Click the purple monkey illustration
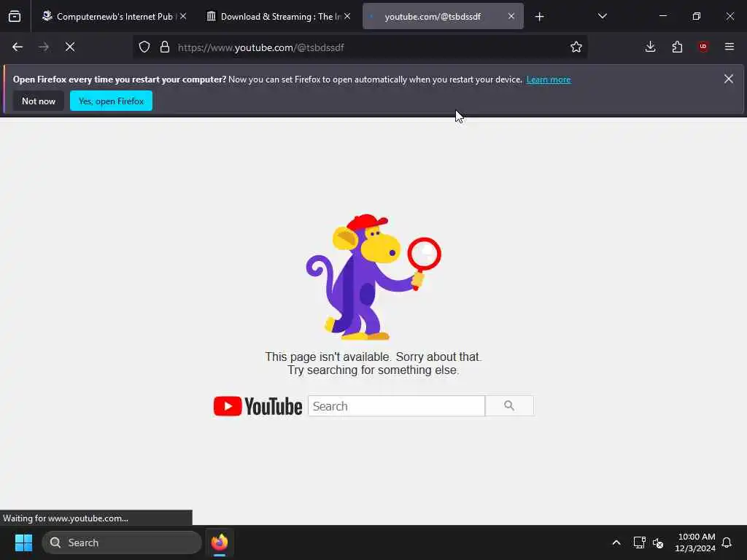The height and width of the screenshot is (560, 747). pos(373,277)
